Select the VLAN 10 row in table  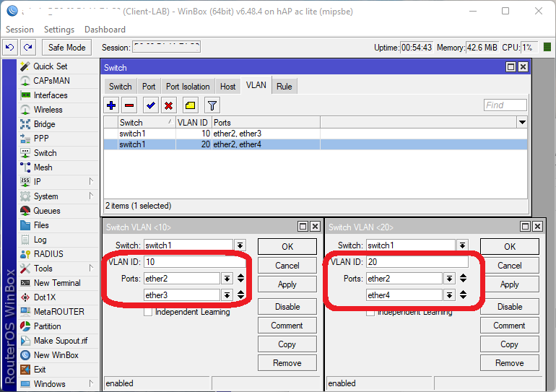[316, 134]
